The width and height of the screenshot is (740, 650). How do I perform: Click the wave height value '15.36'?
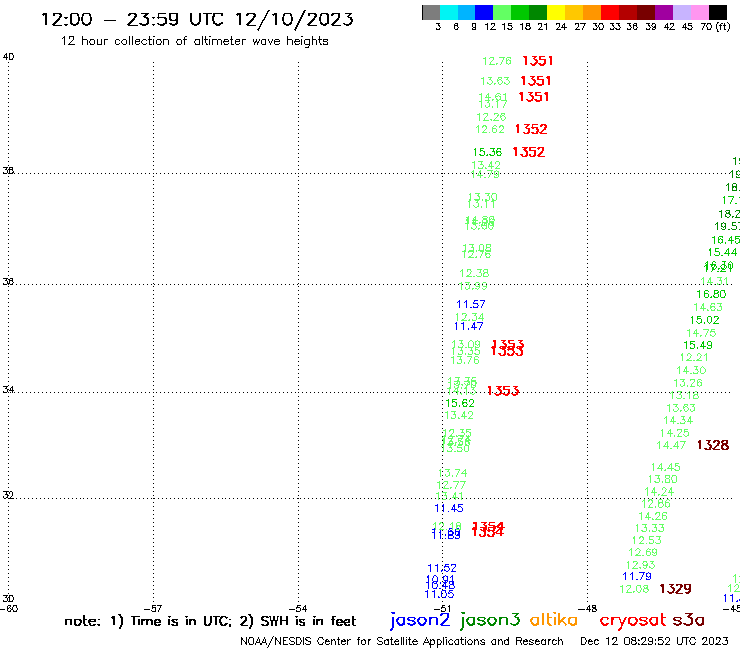[x=488, y=152]
